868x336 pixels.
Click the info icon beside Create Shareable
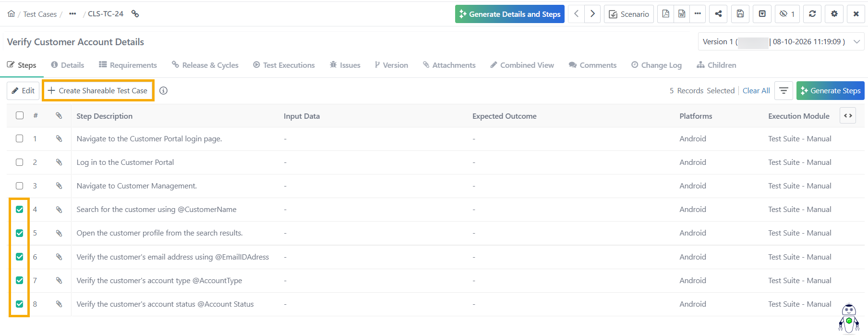tap(163, 91)
